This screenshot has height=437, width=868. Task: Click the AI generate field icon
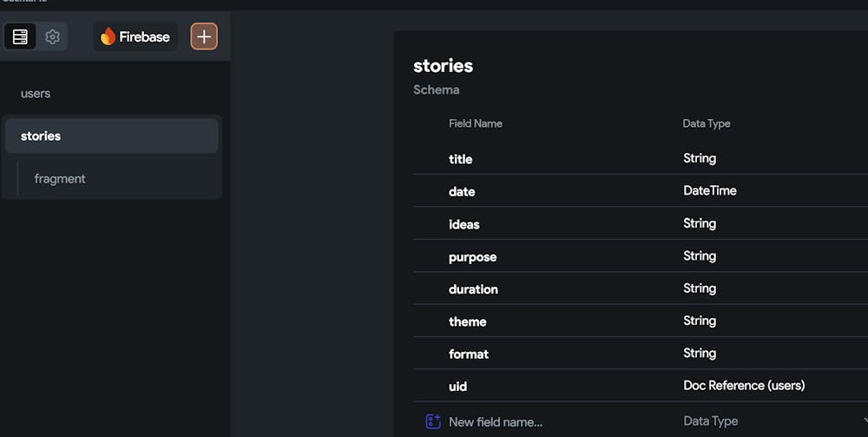pos(433,421)
